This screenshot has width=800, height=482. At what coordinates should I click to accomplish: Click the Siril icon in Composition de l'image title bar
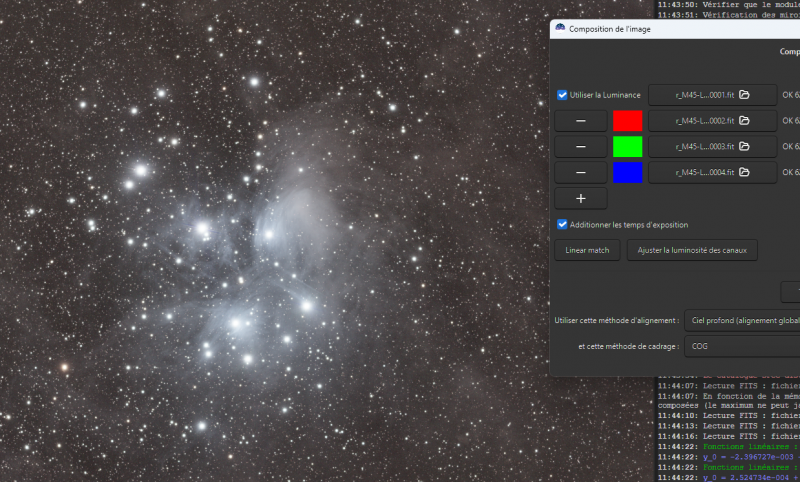coord(560,29)
